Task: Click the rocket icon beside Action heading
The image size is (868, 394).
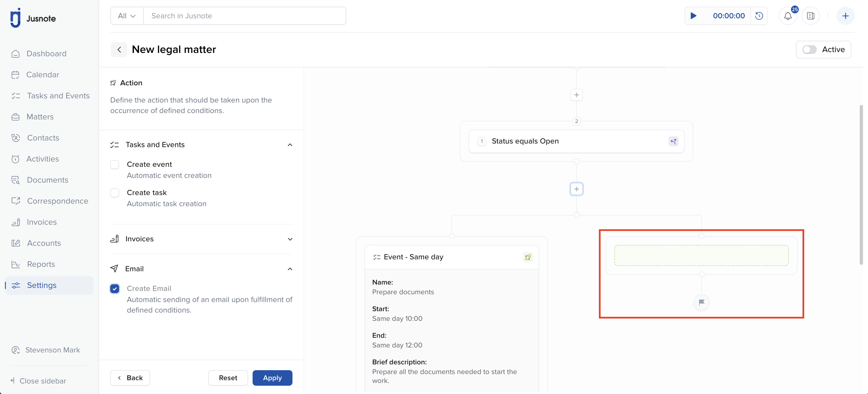Action: [x=113, y=83]
